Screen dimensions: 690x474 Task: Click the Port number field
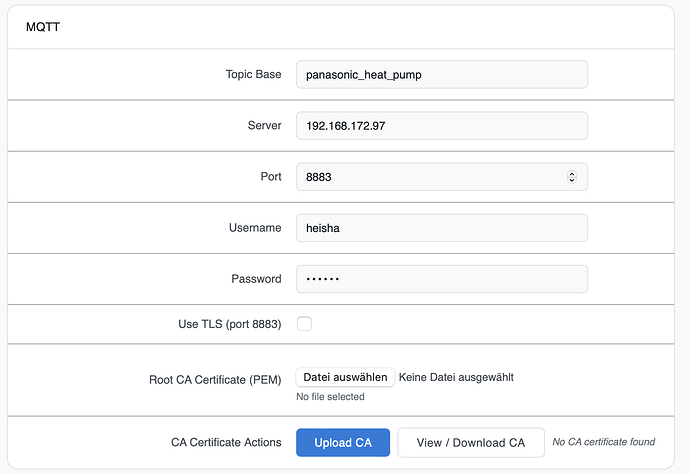pos(442,176)
